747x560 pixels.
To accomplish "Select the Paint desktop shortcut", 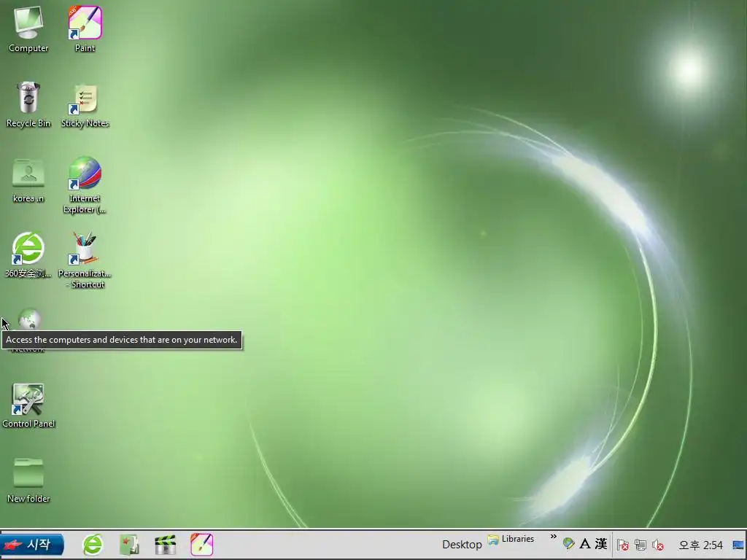I will tap(85, 28).
